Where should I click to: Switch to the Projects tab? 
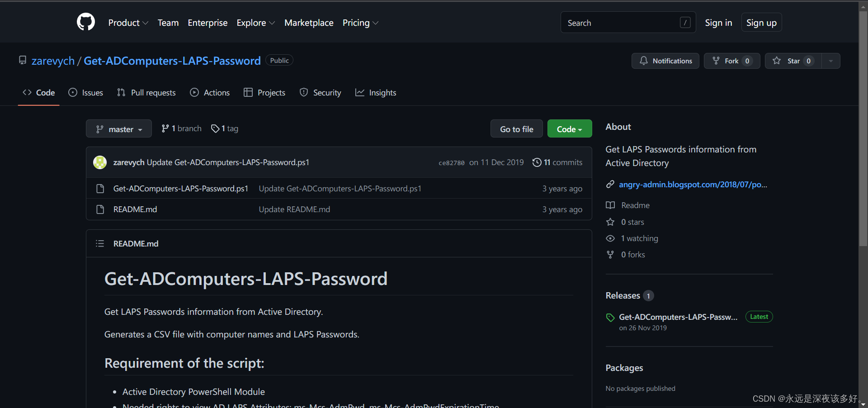pos(264,93)
